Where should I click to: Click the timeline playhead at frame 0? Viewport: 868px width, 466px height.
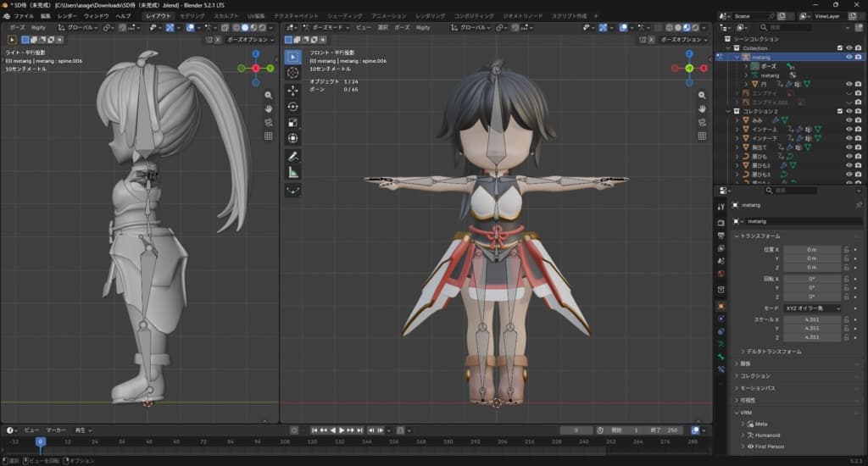tap(40, 441)
